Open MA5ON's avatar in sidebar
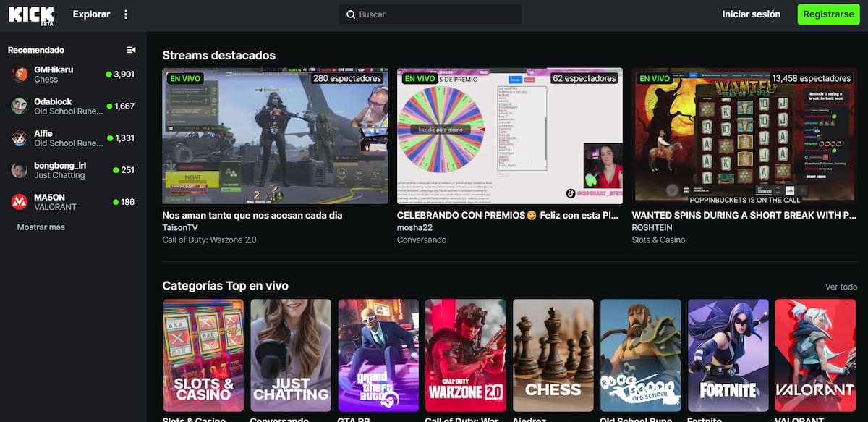The width and height of the screenshot is (868, 422). point(20,202)
